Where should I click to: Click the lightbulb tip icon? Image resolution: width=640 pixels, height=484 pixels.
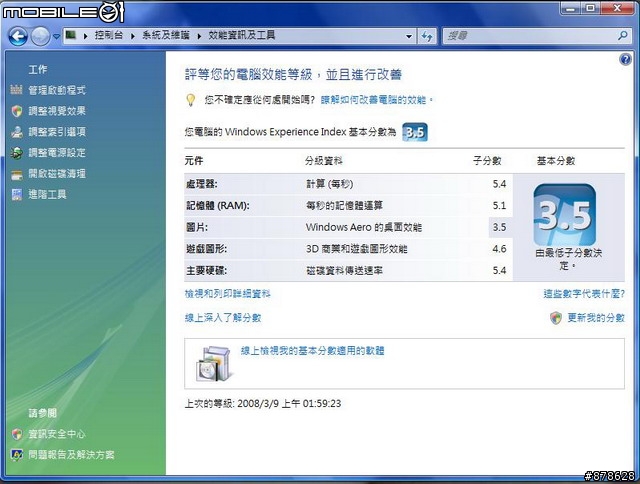pyautogui.click(x=191, y=100)
